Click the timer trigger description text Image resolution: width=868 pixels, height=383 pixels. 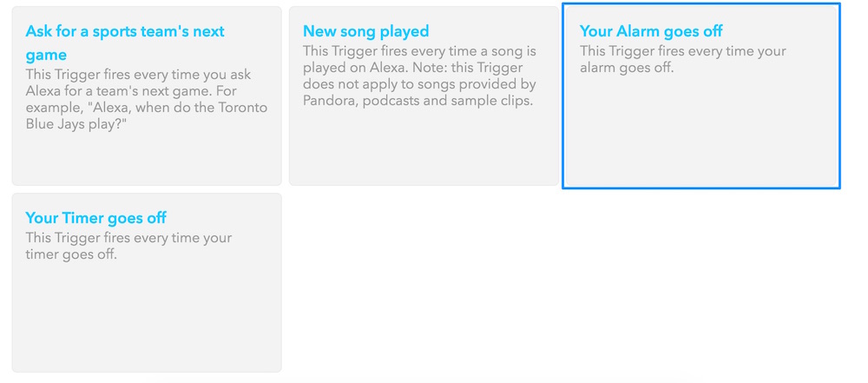(128, 246)
